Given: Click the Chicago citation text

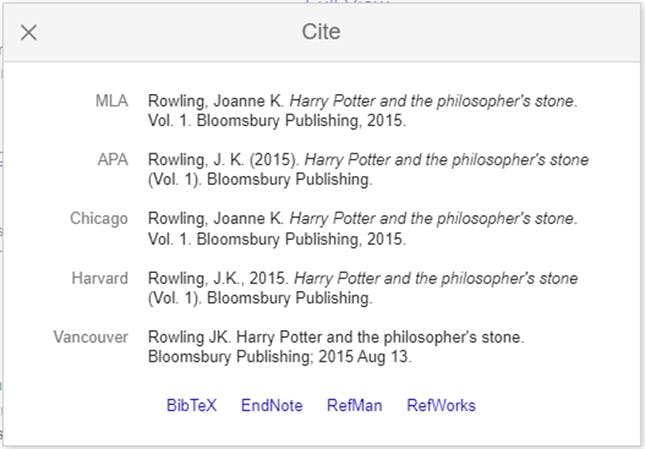Looking at the screenshot, I should 363,229.
